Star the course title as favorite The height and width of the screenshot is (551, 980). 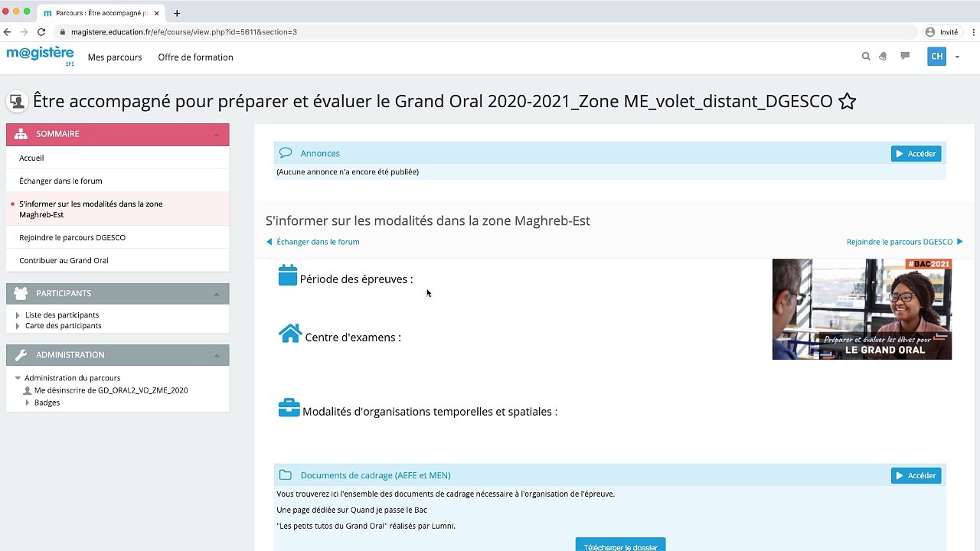(x=847, y=101)
